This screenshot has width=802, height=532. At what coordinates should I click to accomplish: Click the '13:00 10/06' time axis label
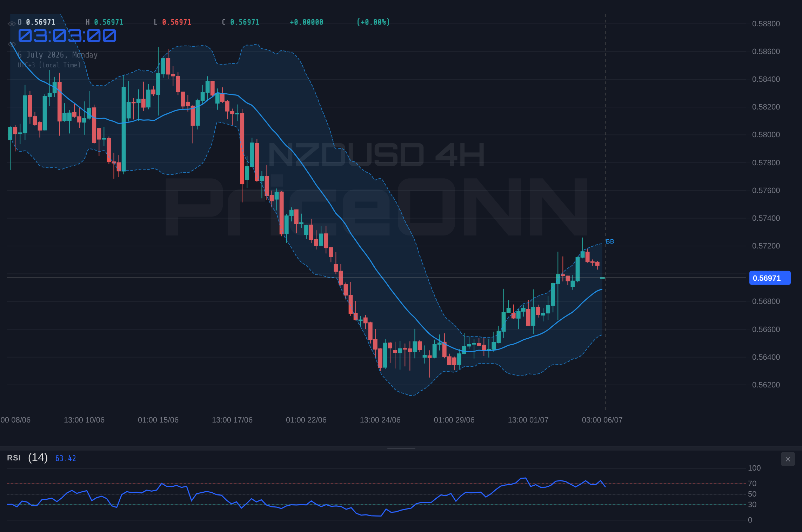pyautogui.click(x=84, y=420)
